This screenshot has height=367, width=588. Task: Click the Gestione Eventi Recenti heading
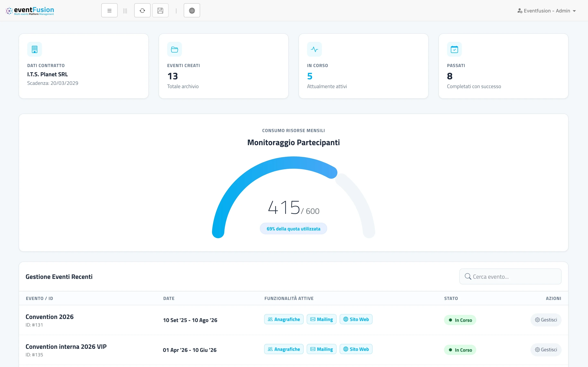coord(59,277)
